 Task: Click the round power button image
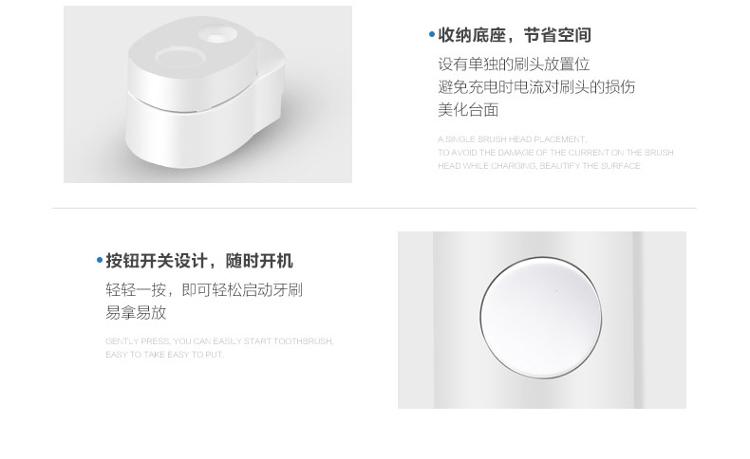[x=540, y=318]
